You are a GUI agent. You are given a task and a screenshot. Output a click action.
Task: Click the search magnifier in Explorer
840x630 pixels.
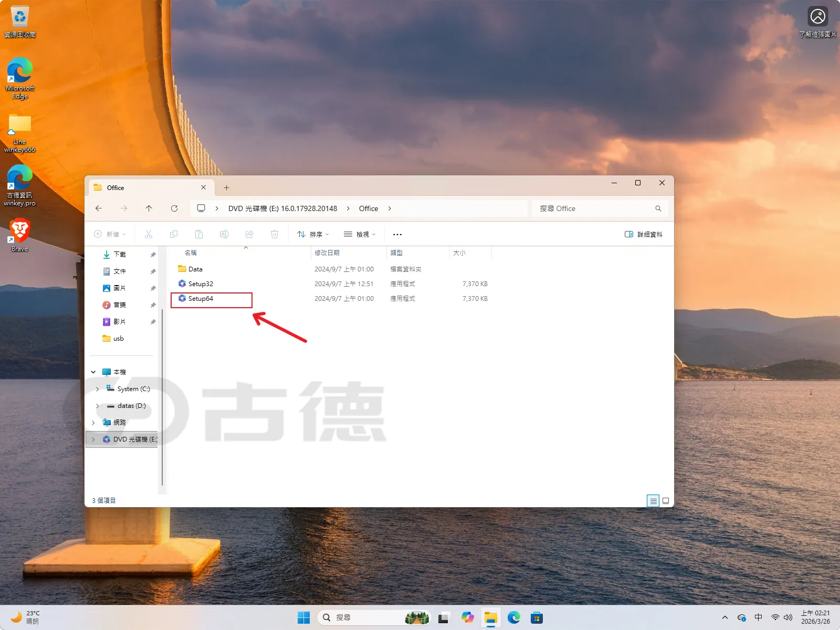(x=658, y=208)
